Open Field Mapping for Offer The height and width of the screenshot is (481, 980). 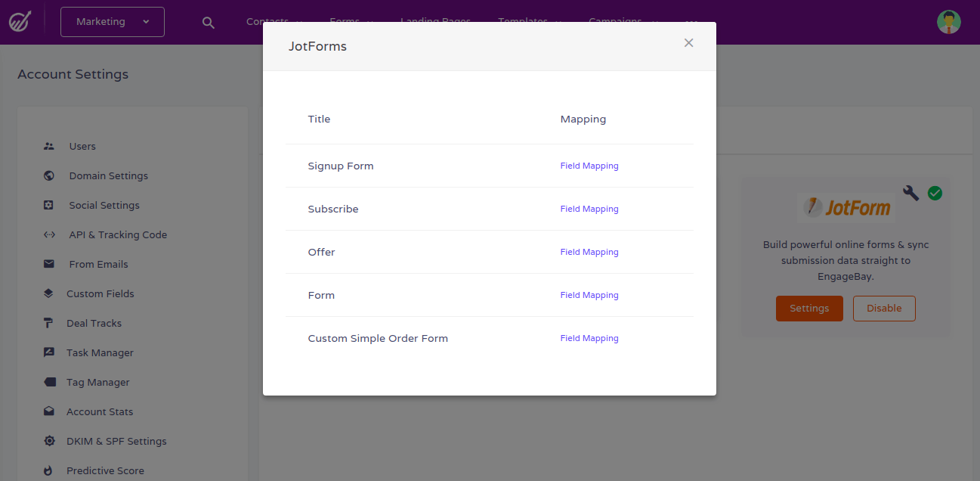[589, 252]
